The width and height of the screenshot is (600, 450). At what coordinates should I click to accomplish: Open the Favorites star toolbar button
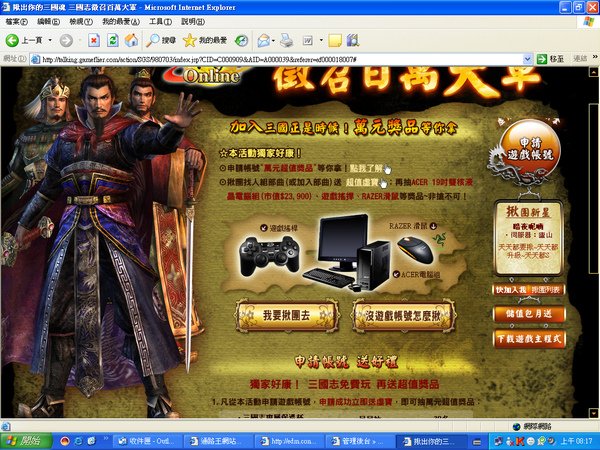tap(205, 40)
